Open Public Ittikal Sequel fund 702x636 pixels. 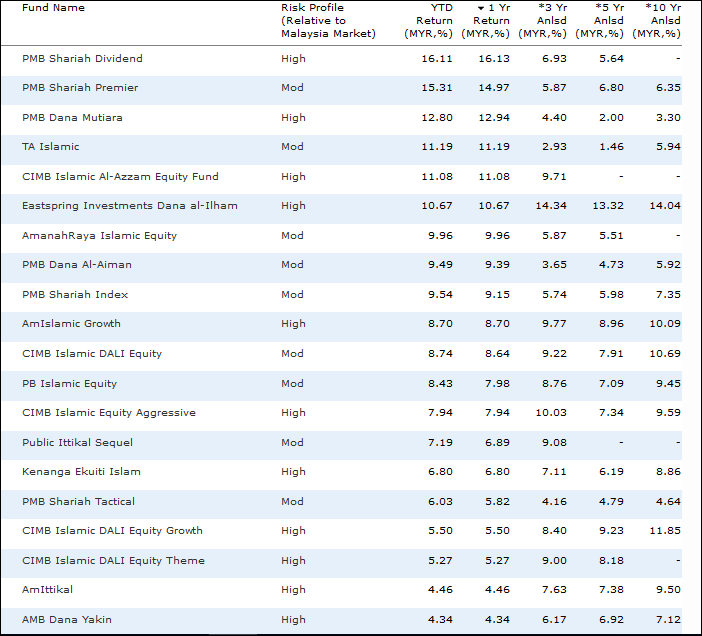tap(77, 443)
